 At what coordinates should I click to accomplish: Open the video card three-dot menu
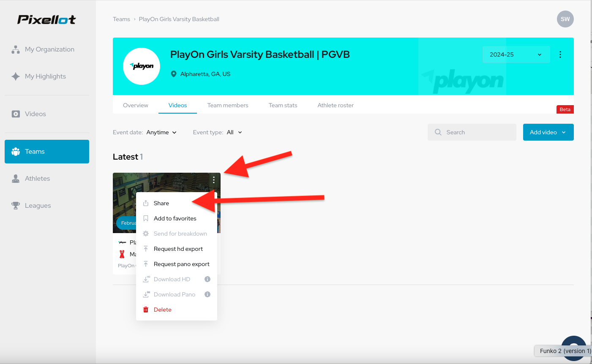[x=214, y=180]
